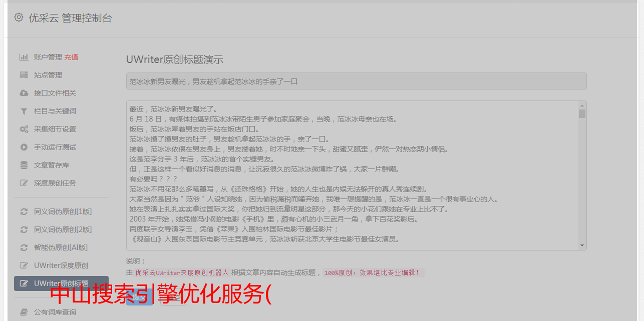644x321 pixels.
Task: Click the refresh icon beside 同义词伪原创[1版]
Action: point(24,211)
